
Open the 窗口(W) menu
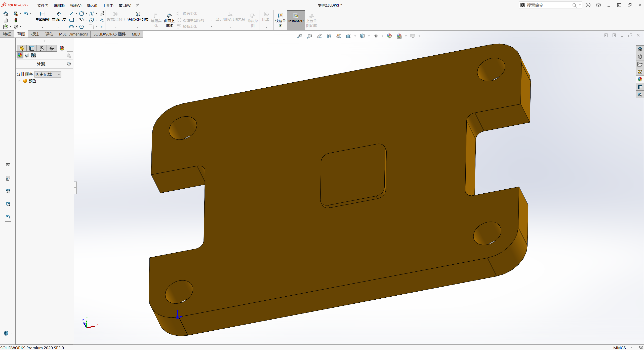[x=125, y=6]
